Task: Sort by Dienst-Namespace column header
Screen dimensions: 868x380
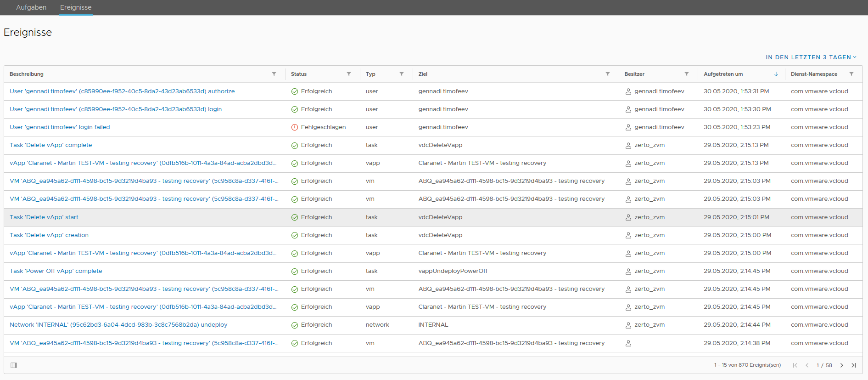Action: [814, 74]
